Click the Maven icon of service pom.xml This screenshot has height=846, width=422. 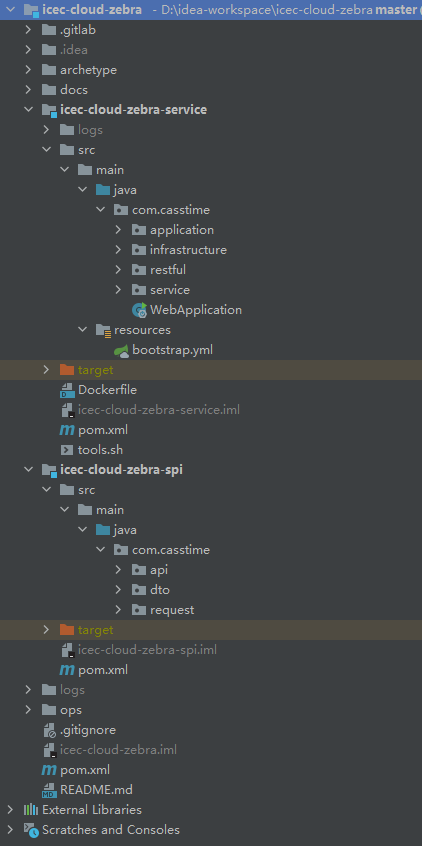(67, 430)
